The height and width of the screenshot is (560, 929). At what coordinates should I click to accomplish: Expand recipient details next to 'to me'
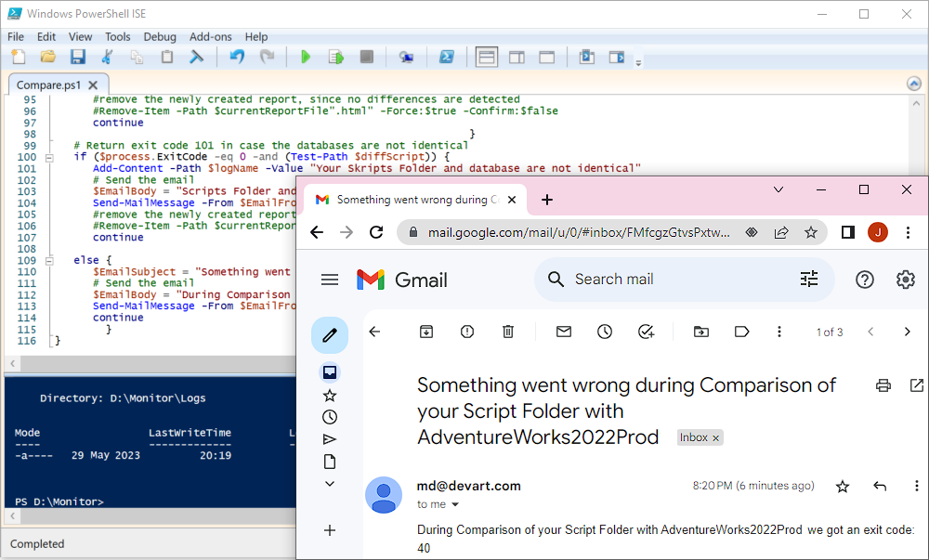click(455, 504)
